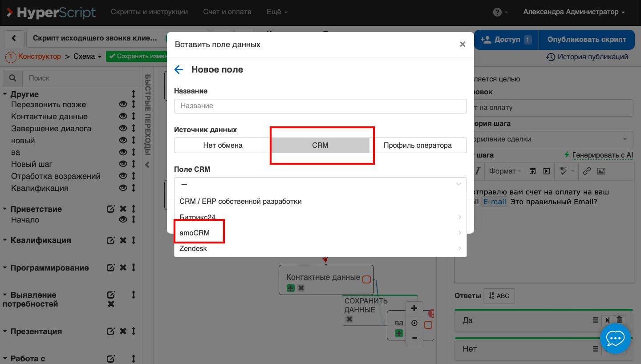Close the Вставить поле данных dialog
The image size is (641, 364).
point(462,44)
